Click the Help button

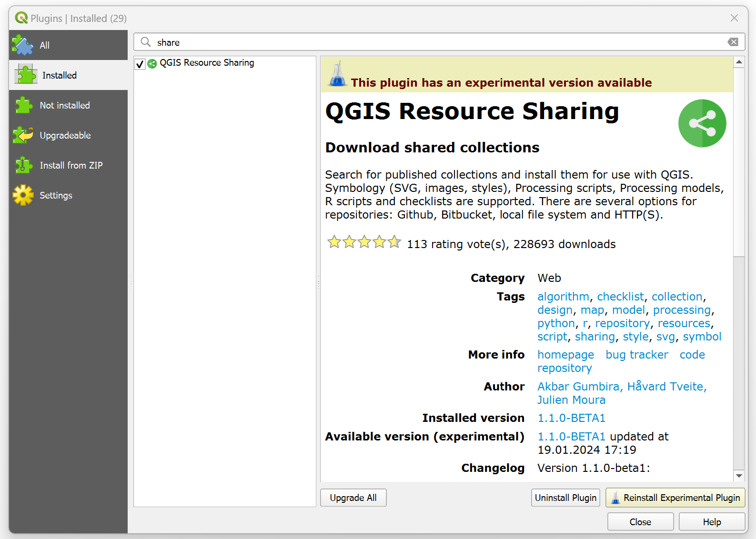(712, 522)
